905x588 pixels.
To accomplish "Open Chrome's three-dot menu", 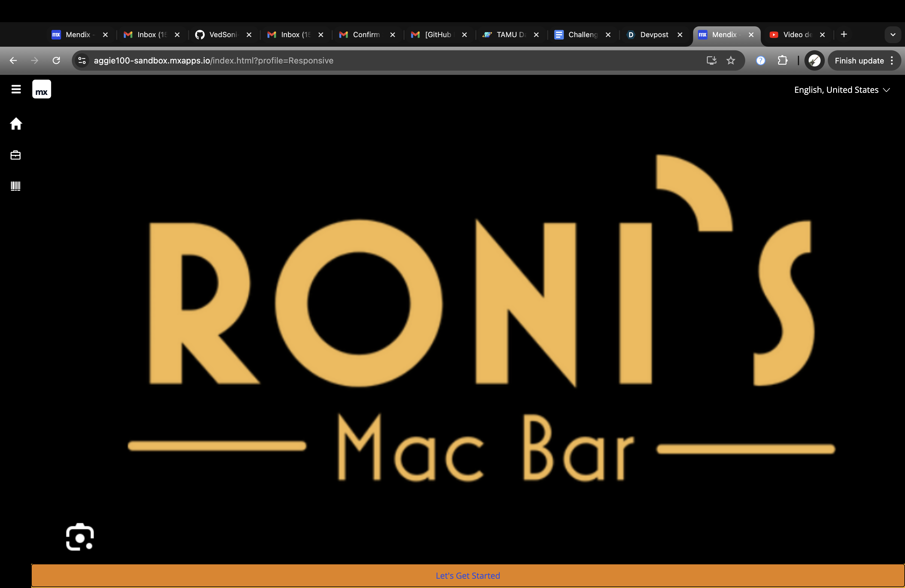I will [892, 60].
